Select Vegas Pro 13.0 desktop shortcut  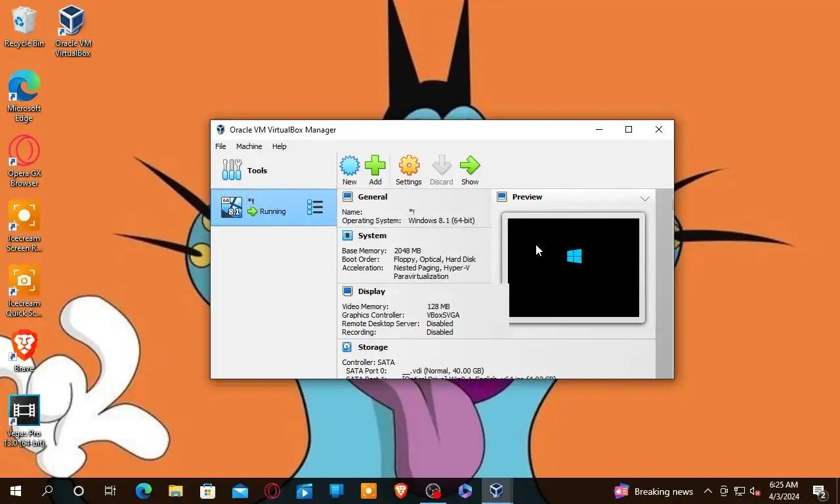tap(24, 421)
